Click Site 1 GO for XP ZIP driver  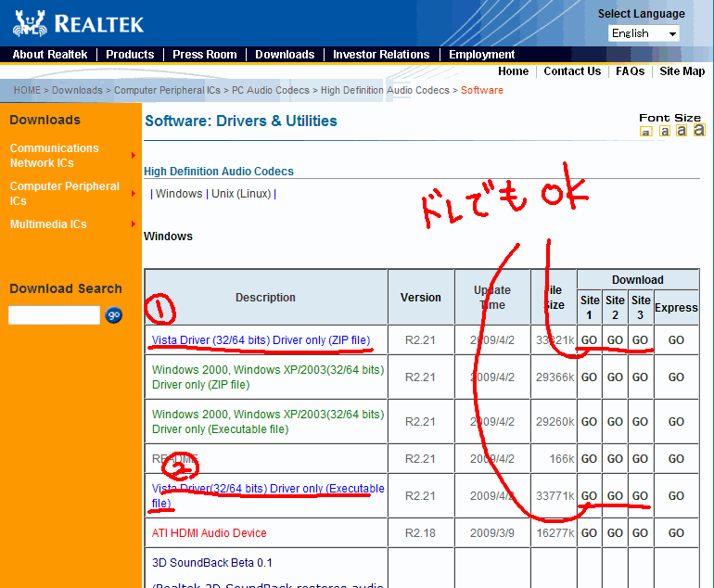point(589,377)
